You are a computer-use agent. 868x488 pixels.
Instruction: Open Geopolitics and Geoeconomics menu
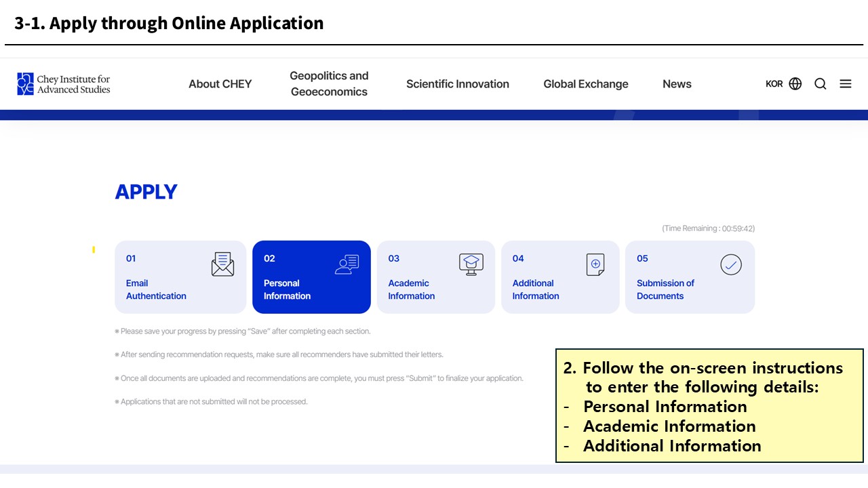point(329,84)
